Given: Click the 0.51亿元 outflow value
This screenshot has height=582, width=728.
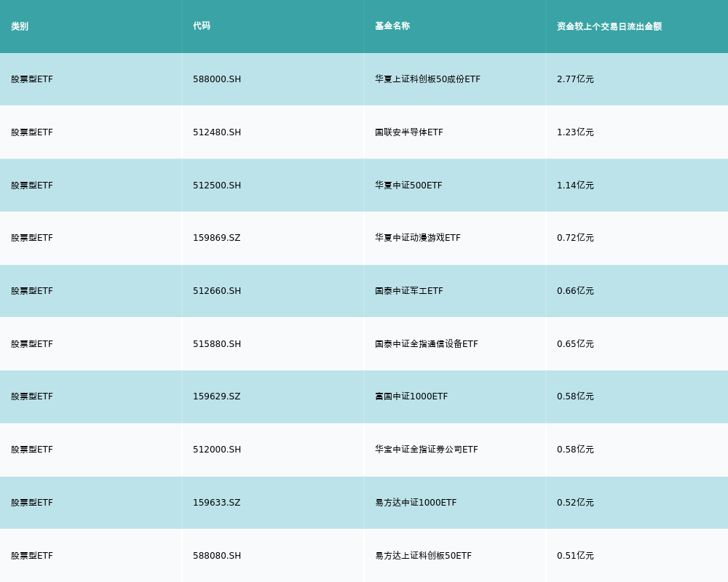Looking at the screenshot, I should (575, 556).
